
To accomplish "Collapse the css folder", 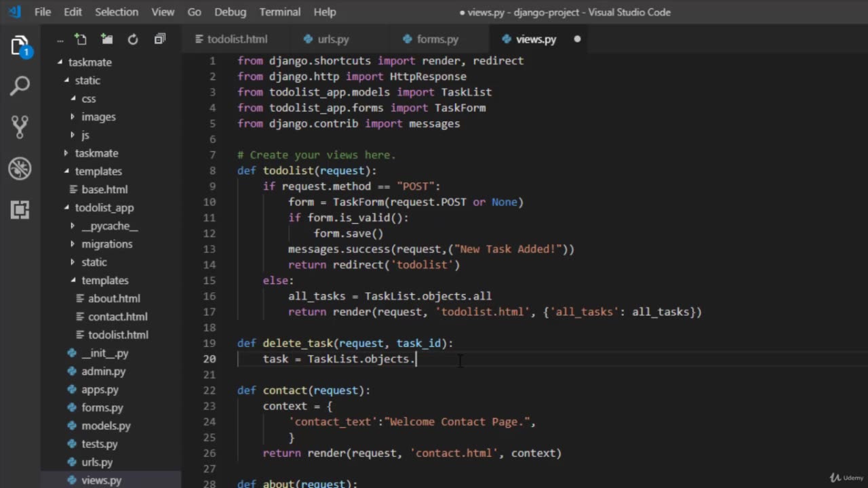I will click(73, 99).
